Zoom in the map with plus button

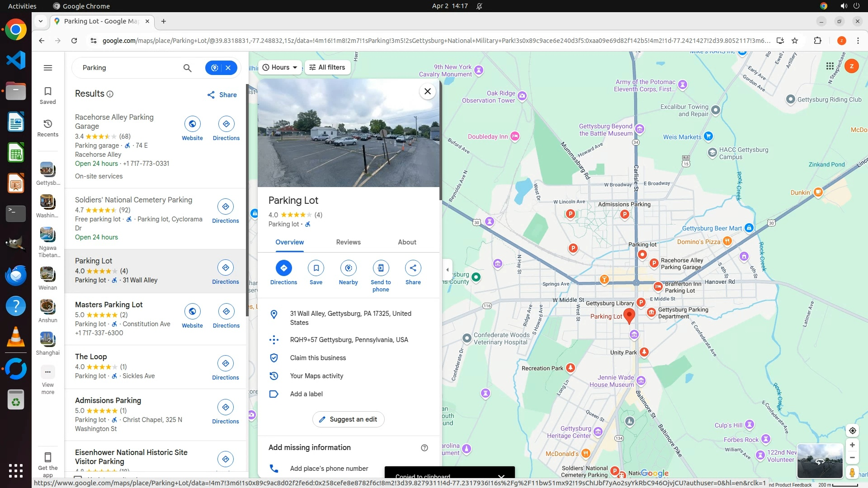point(852,445)
